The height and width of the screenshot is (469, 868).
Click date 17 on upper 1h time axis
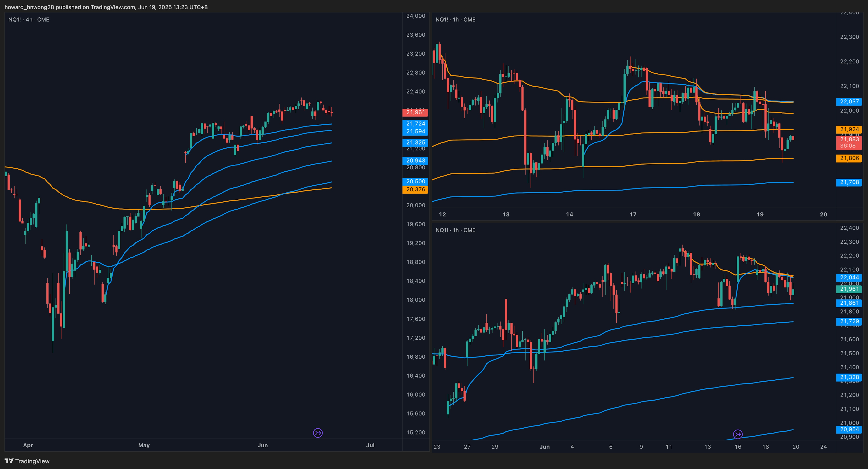click(633, 214)
